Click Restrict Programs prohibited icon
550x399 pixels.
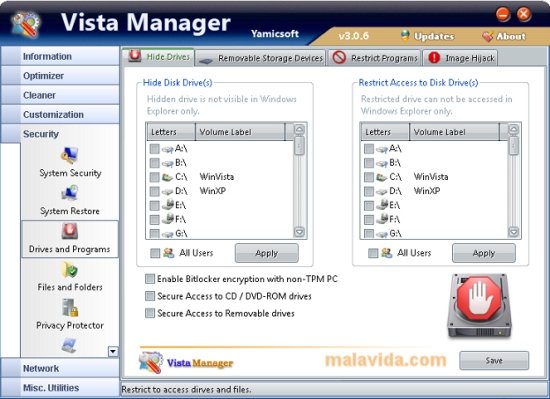pos(339,57)
